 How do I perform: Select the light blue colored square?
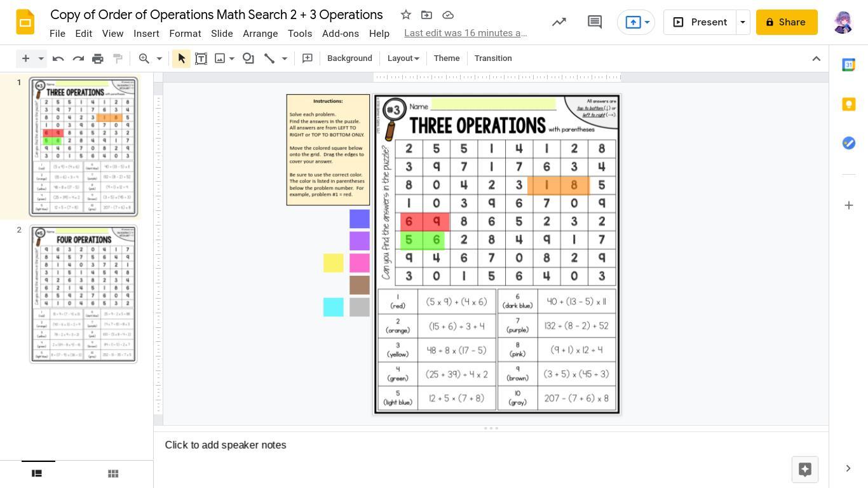(334, 308)
